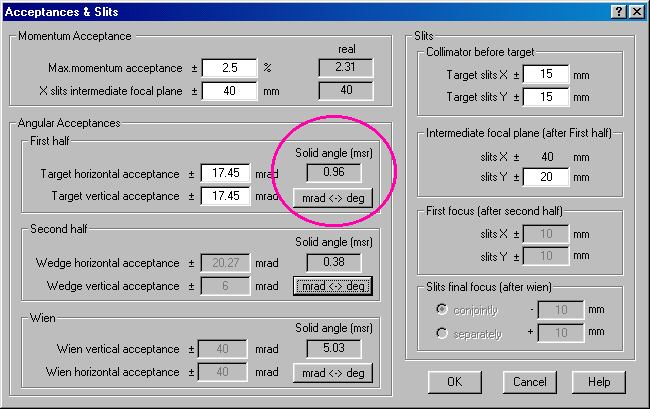650x409 pixels.
Task: Click the intermediate focal plane slits Y field
Action: click(x=544, y=177)
